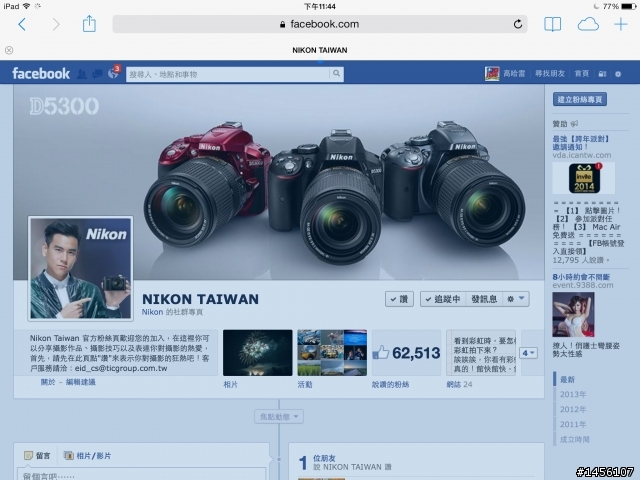Click the facebook logo

click(41, 73)
